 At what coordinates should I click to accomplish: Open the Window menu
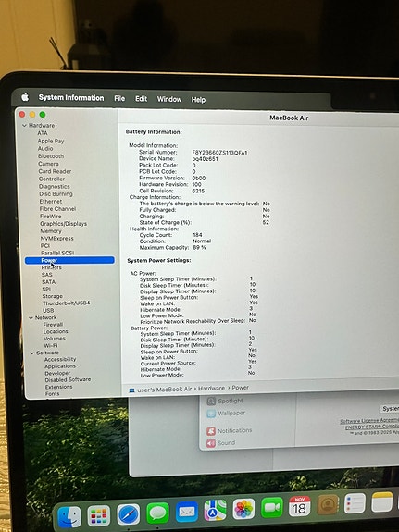coord(169,99)
